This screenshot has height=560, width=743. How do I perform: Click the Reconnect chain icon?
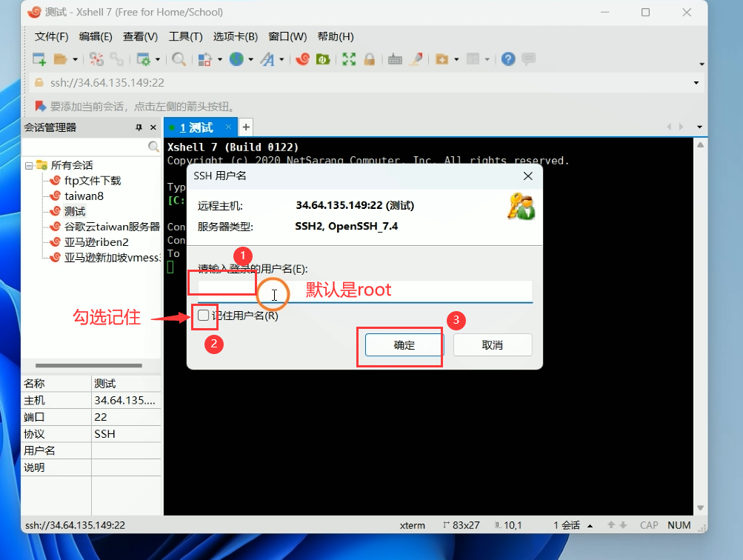[x=116, y=59]
